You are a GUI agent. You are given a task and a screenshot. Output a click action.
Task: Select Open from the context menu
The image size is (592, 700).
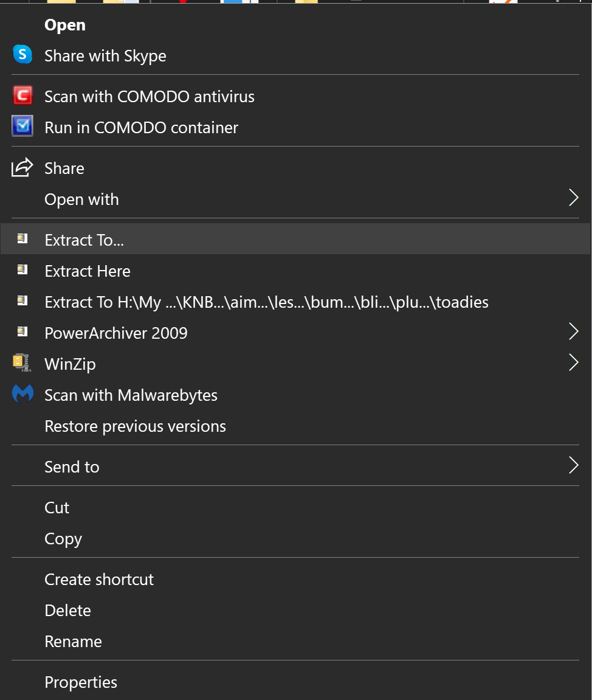(x=65, y=25)
